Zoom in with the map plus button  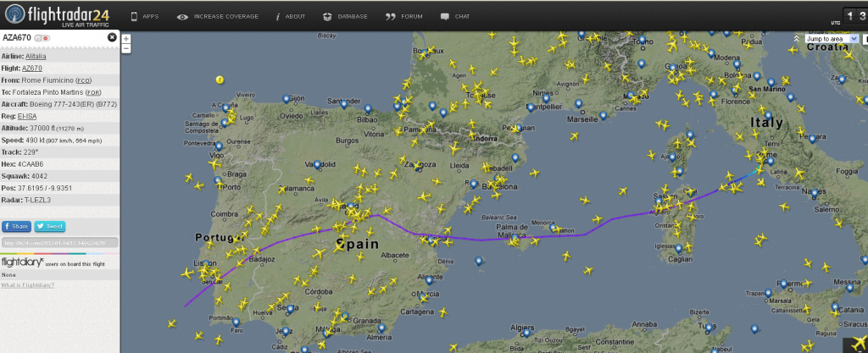[126, 39]
